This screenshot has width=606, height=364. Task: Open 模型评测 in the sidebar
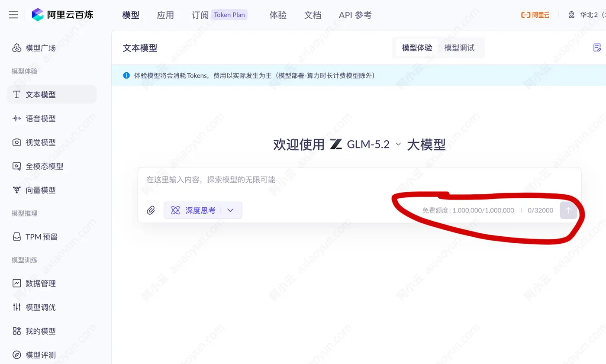52,355
